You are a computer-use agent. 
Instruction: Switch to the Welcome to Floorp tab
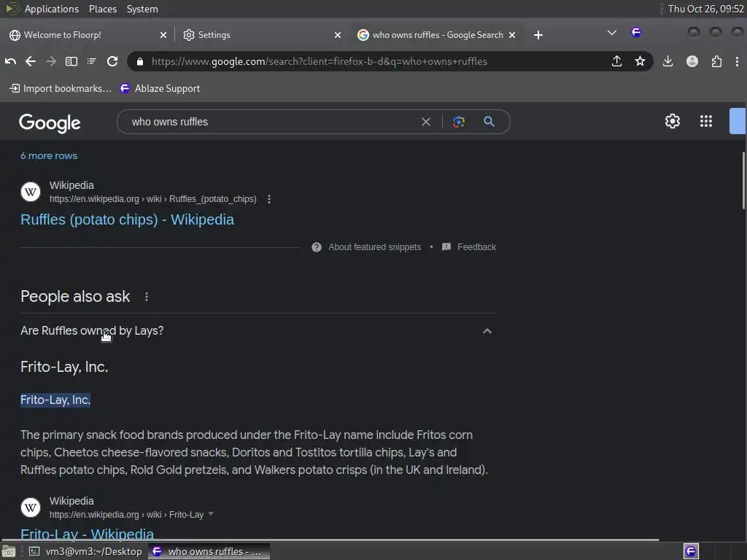(x=88, y=35)
